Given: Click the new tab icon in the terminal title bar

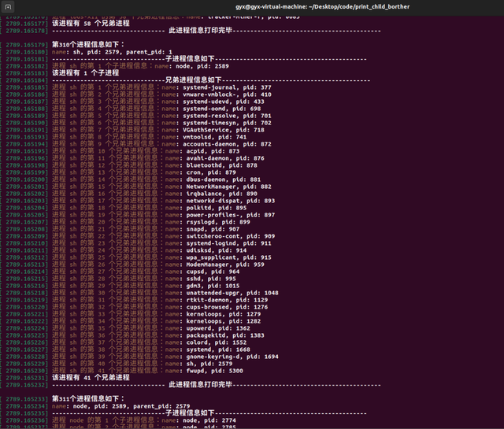Looking at the screenshot, I should point(8,7).
